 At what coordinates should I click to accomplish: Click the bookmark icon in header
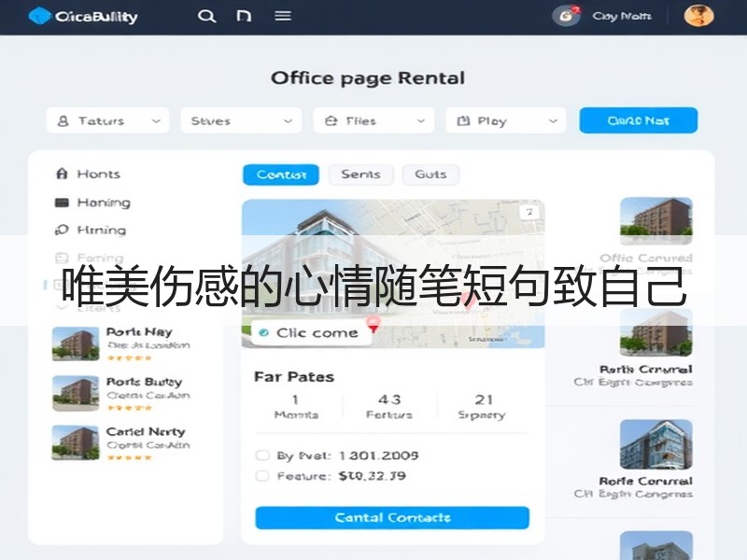(x=244, y=16)
